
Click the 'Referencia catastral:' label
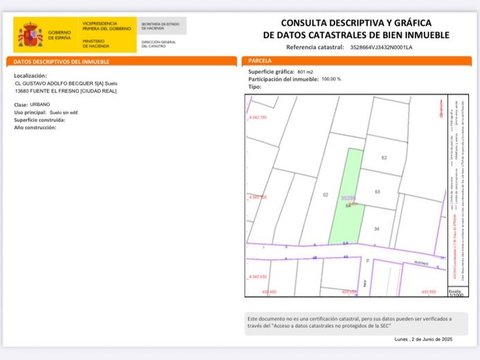pyautogui.click(x=315, y=47)
